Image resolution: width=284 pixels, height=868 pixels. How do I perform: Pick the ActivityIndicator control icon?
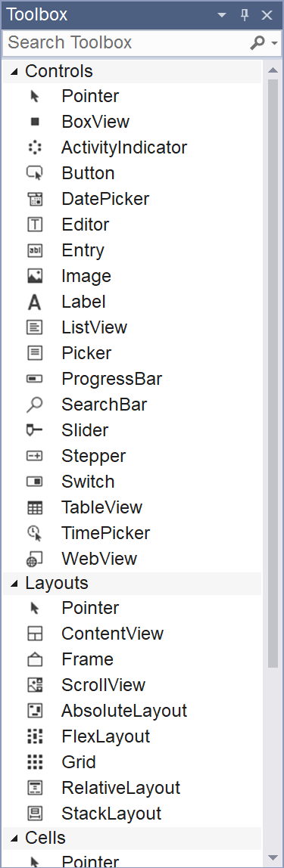pos(34,147)
